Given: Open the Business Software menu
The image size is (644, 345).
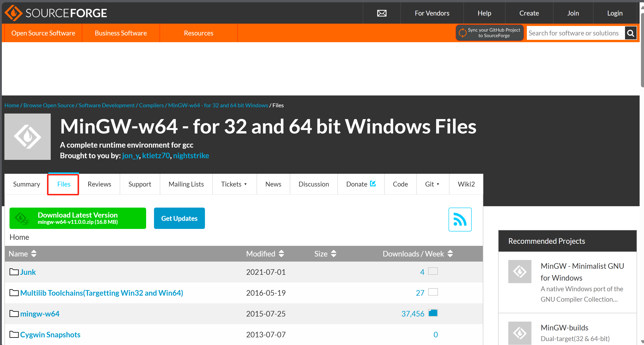Looking at the screenshot, I should coord(121,33).
